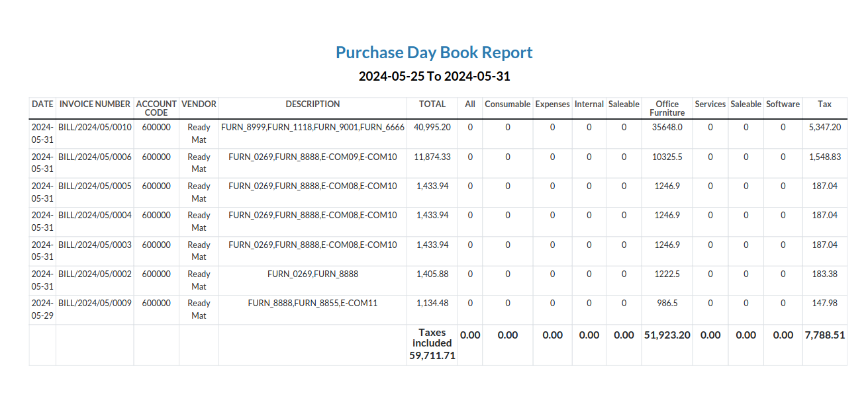Select the Consumable column header

[507, 104]
